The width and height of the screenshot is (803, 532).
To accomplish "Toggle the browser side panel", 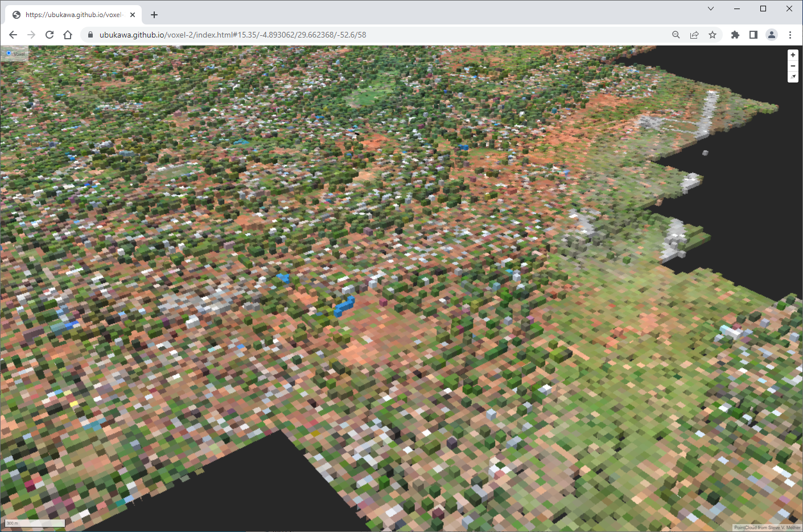I will 753,35.
